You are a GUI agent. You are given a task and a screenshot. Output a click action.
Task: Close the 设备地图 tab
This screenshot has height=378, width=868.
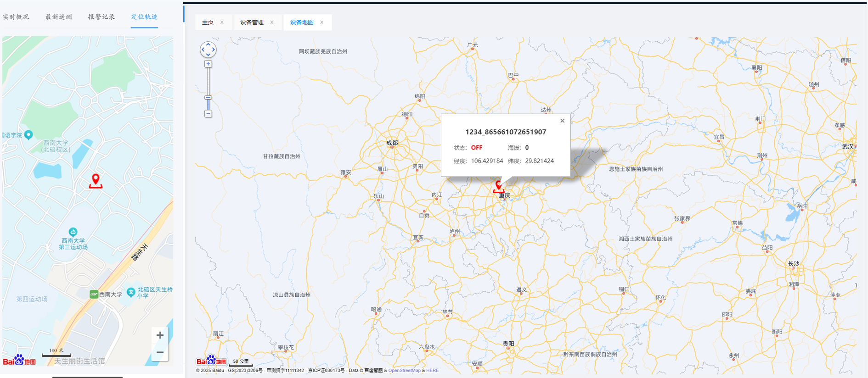(322, 22)
